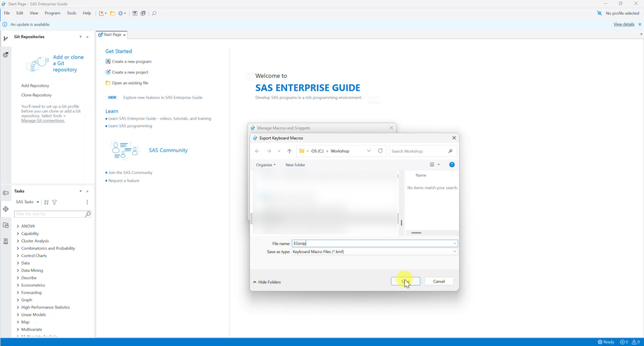This screenshot has width=644, height=346.
Task: Open the File name history dropdown
Action: pyautogui.click(x=454, y=244)
